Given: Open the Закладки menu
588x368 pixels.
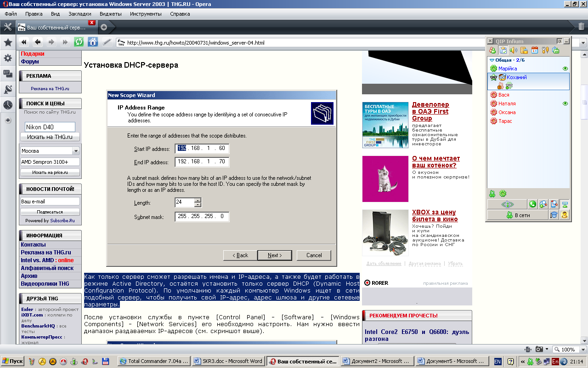Looking at the screenshot, I should point(79,14).
